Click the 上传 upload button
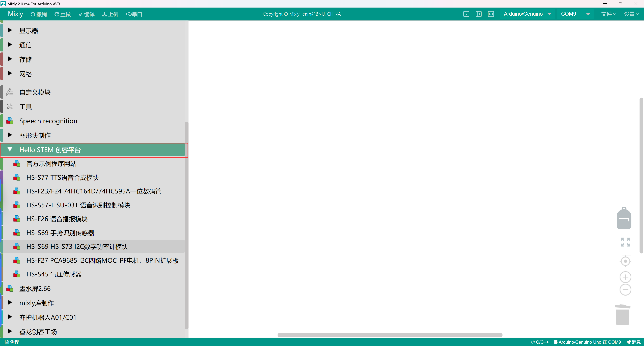Screen dimensions: 644x346 (x=110, y=14)
